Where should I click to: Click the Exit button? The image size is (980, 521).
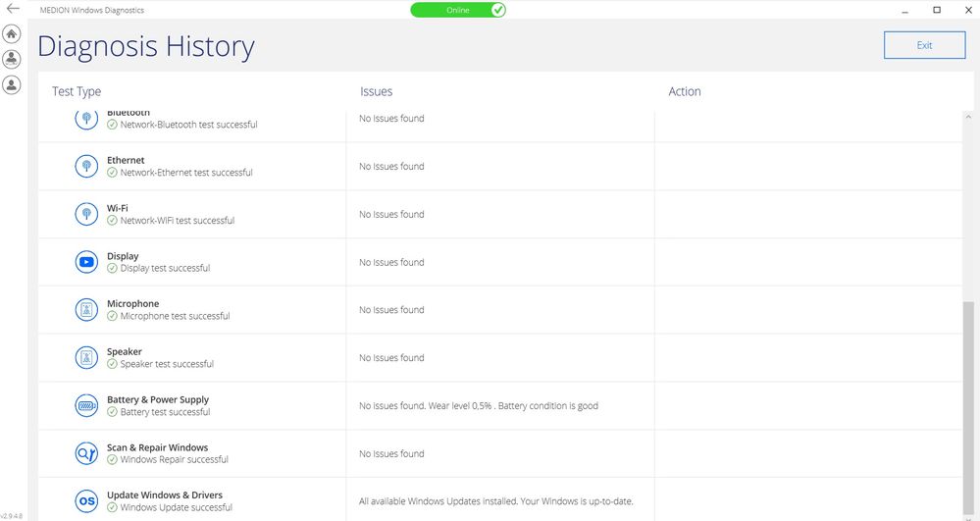tap(924, 45)
